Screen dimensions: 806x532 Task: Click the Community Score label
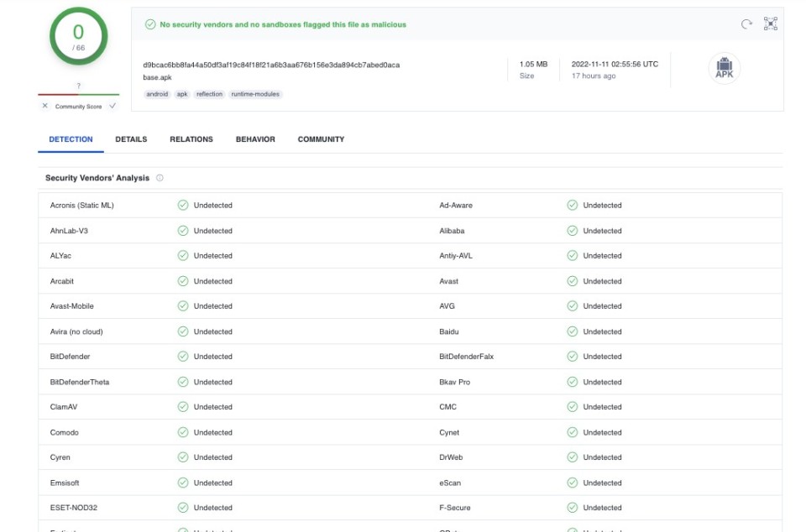(x=79, y=107)
